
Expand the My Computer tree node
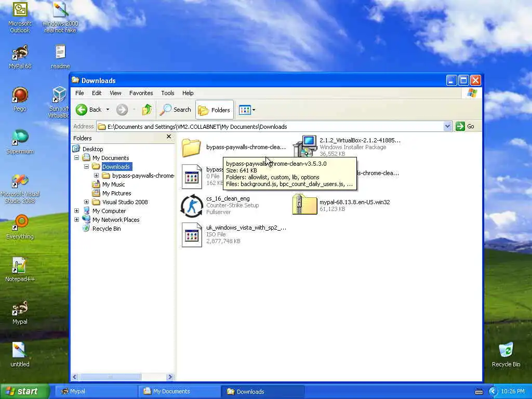pyautogui.click(x=77, y=211)
